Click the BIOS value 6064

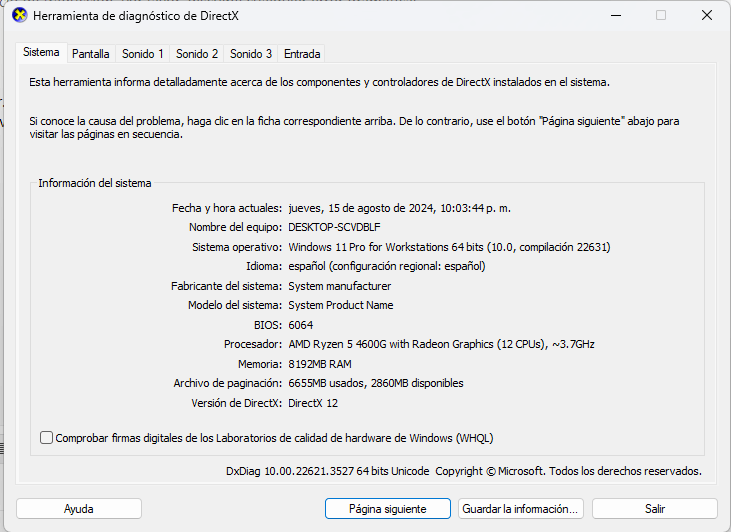(x=301, y=325)
